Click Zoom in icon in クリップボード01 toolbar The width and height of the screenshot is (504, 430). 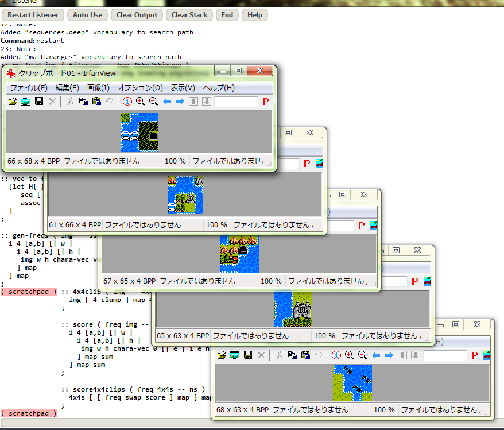pyautogui.click(x=140, y=102)
